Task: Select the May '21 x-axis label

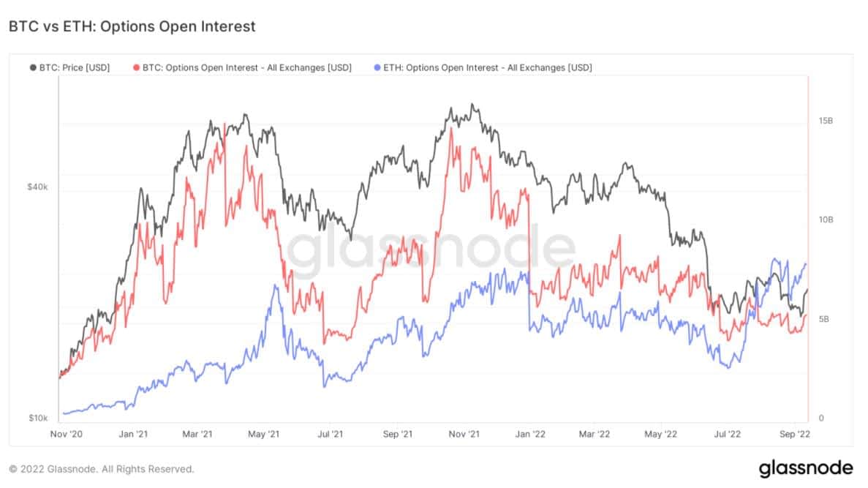Action: [x=263, y=435]
